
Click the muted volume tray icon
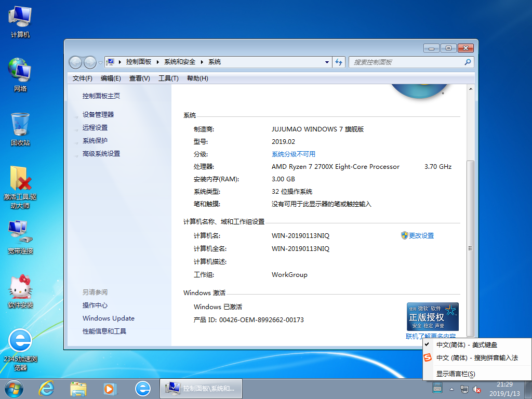477,389
